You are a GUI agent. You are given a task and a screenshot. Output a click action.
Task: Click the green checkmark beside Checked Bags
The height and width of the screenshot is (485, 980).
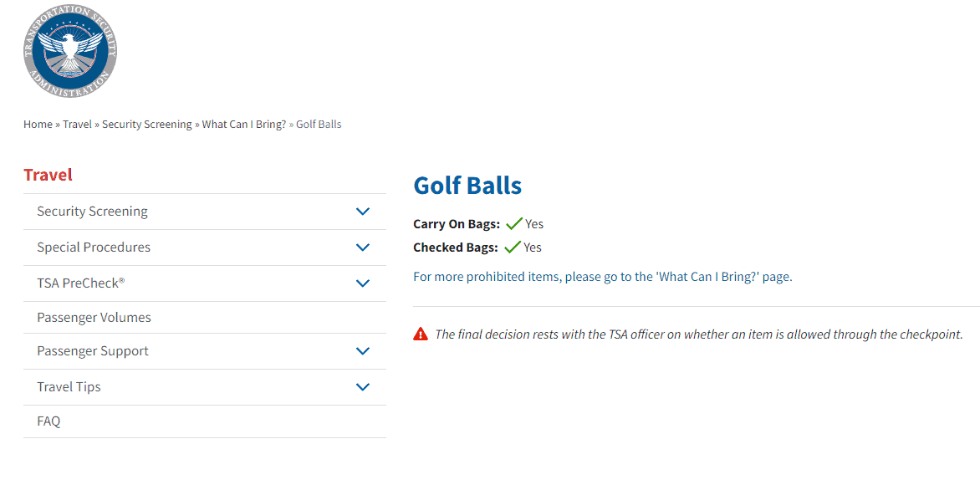tap(511, 247)
